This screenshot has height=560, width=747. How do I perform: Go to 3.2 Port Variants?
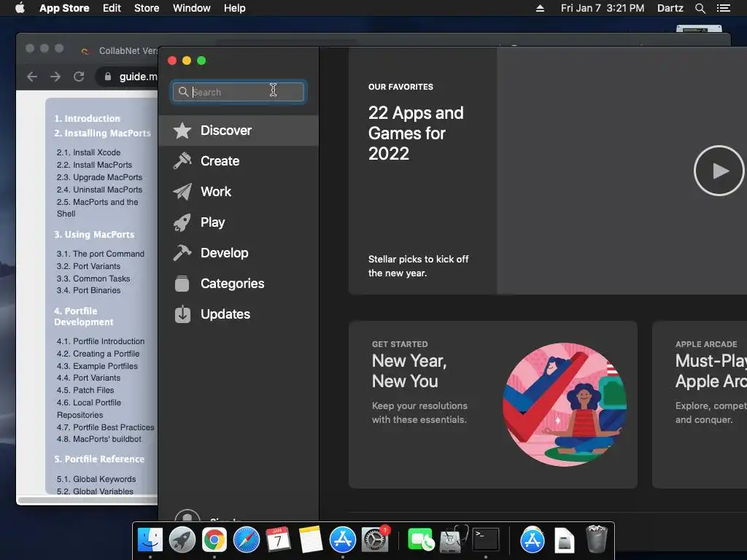point(88,266)
